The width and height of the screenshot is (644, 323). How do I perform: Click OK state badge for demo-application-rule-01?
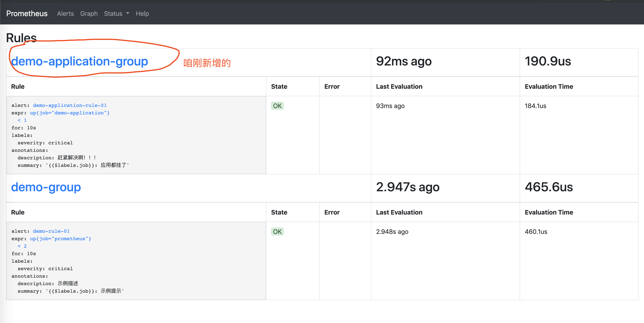click(277, 106)
